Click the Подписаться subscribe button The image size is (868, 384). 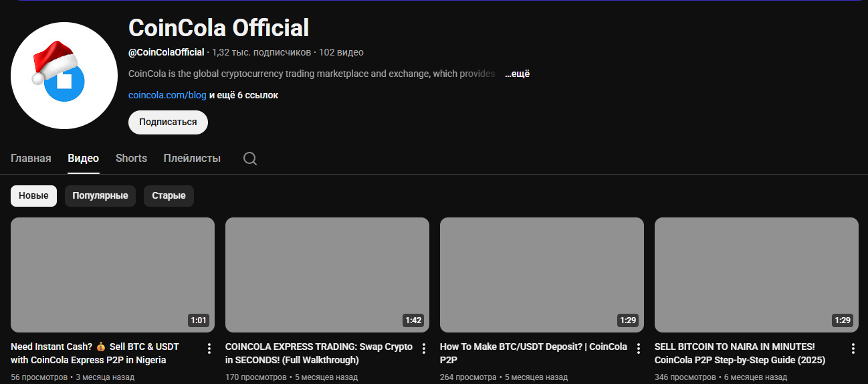[168, 122]
